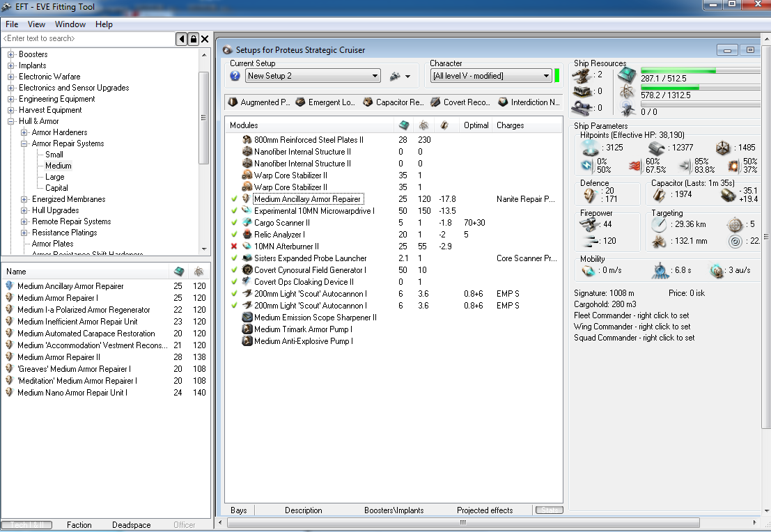Screen dimensions: 771x532
Task: Open the Boosters\Implants tab
Action: pos(394,510)
